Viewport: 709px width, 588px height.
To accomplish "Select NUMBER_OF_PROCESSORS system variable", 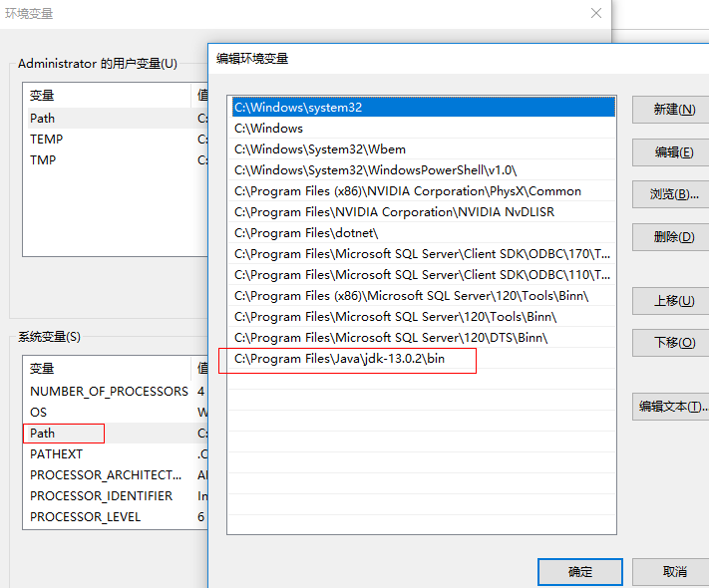I will [x=117, y=391].
